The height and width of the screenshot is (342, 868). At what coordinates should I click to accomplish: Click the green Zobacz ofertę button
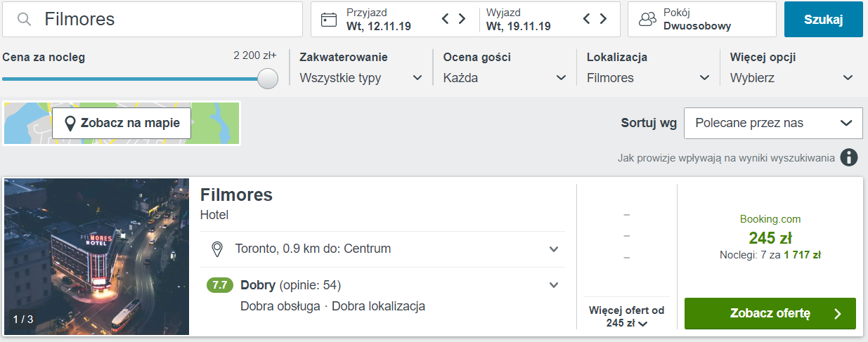tap(770, 314)
